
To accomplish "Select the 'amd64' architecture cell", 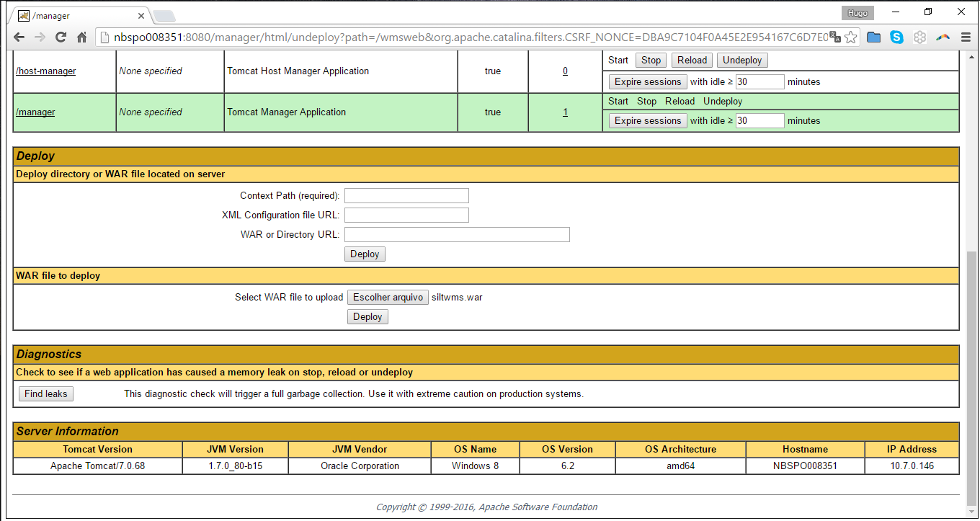I will [x=681, y=466].
